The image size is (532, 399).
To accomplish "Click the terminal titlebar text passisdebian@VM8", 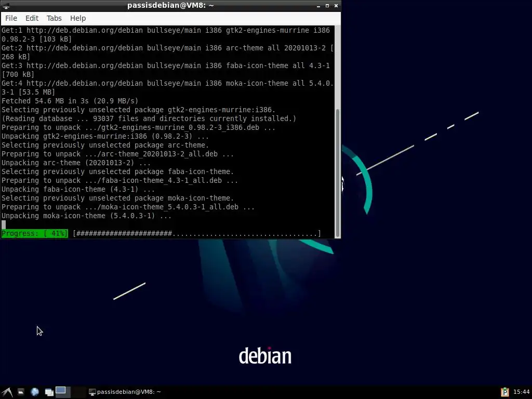I will pos(170,5).
